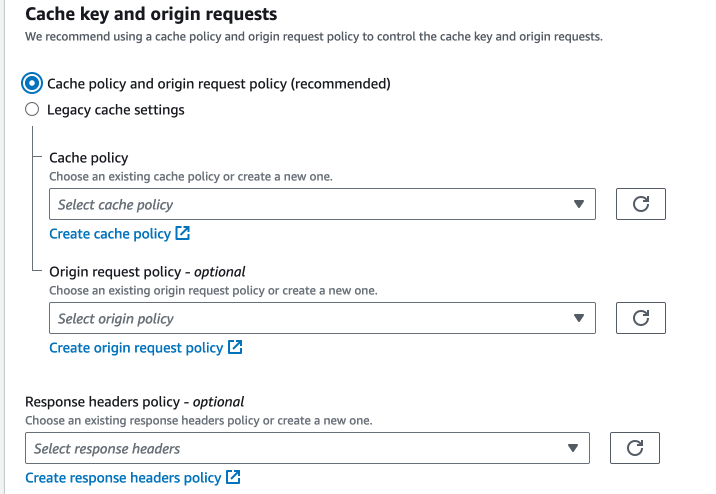Click the Origin request policy - optional label

[x=147, y=272]
